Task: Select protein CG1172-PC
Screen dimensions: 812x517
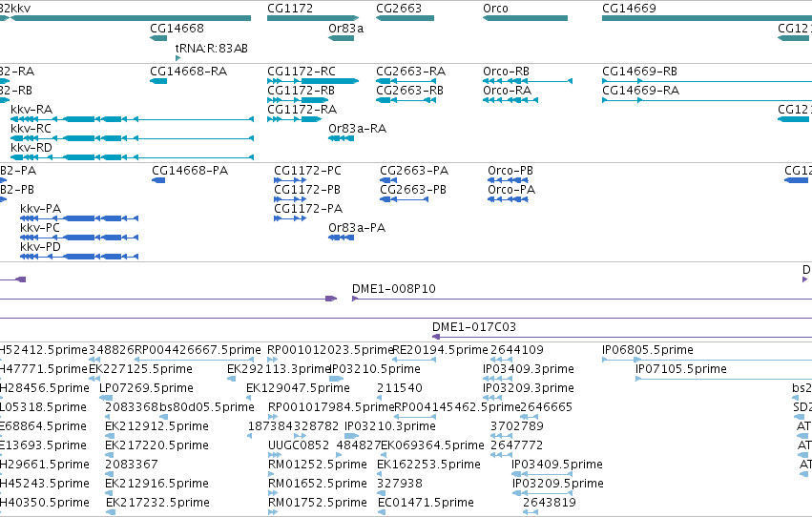Action: 307,171
